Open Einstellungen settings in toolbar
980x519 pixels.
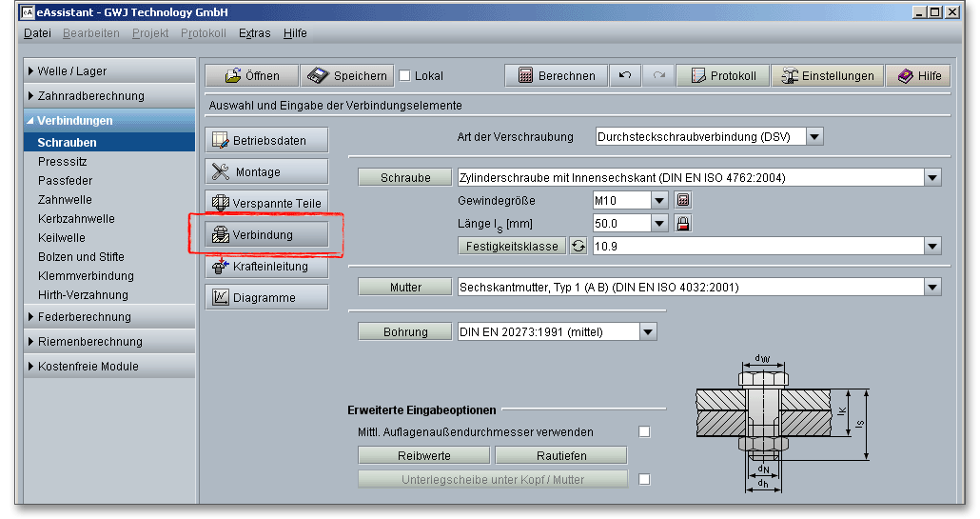point(827,76)
